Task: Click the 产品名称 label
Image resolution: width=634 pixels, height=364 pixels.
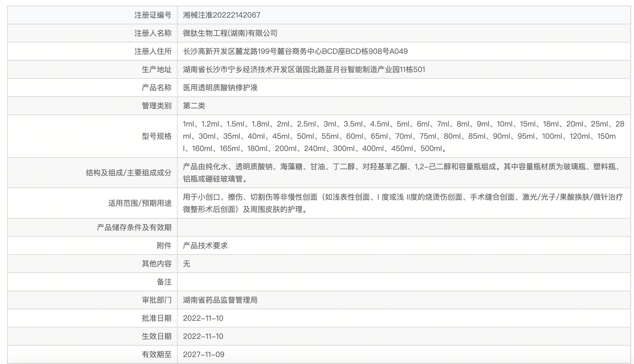Action: click(x=156, y=88)
